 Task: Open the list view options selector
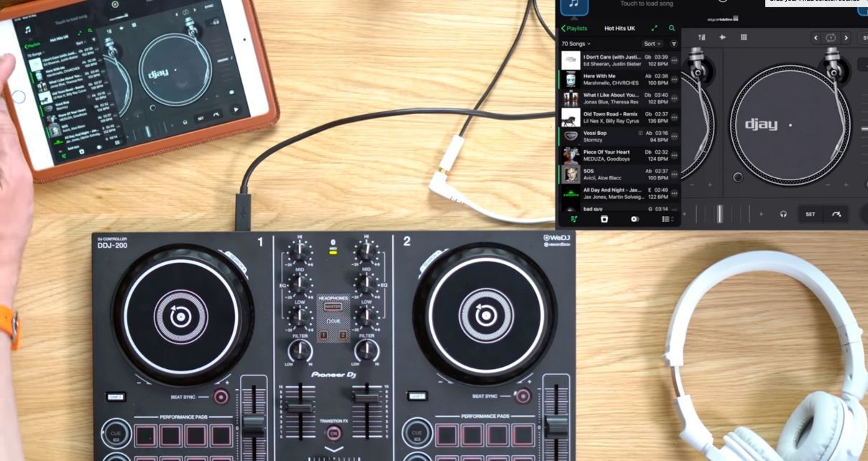(x=666, y=219)
